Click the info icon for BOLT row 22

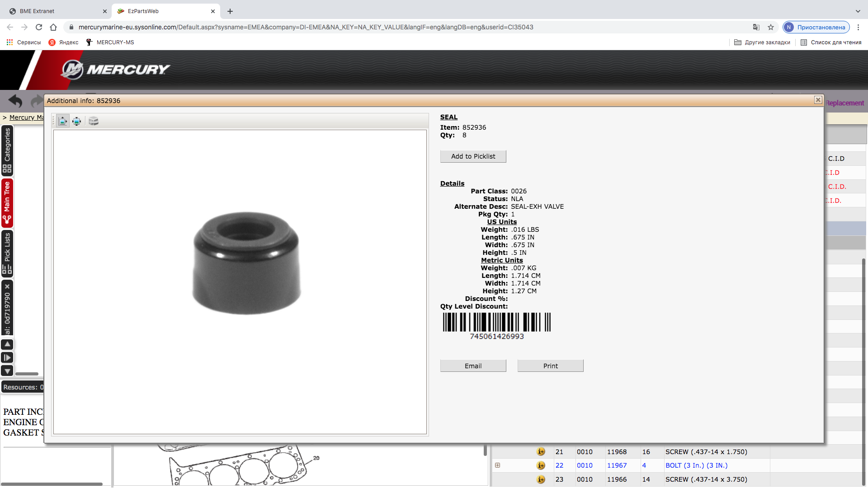(541, 465)
